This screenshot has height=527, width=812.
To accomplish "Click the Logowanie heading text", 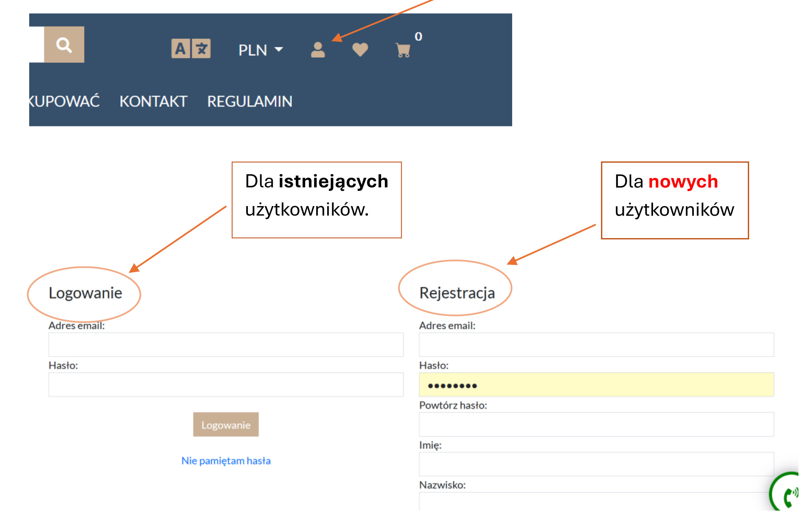I will (85, 293).
